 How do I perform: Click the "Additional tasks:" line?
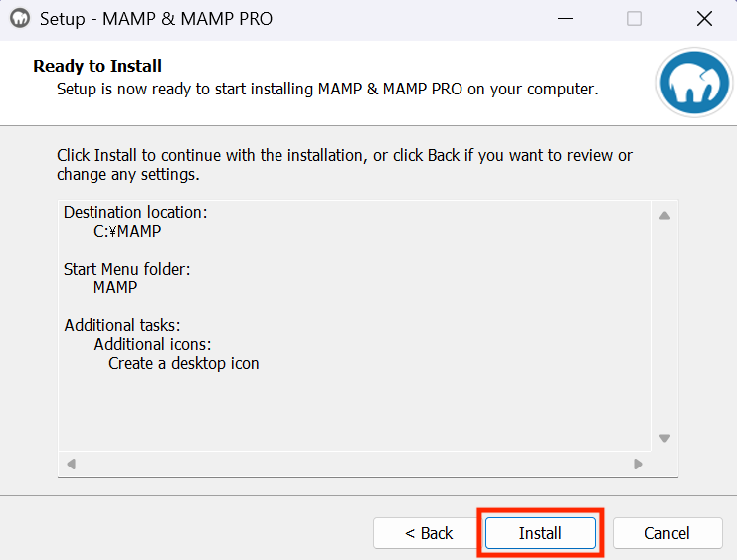pyautogui.click(x=122, y=326)
